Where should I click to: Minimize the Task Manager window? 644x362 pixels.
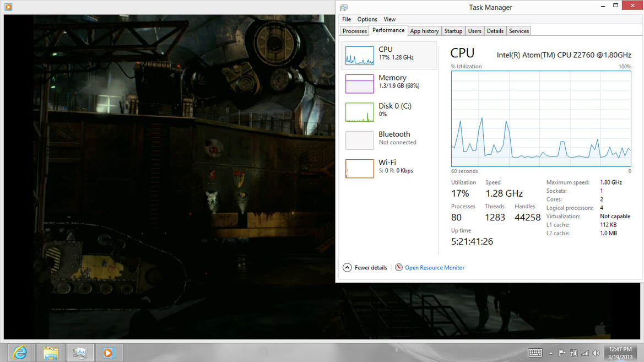pyautogui.click(x=603, y=6)
